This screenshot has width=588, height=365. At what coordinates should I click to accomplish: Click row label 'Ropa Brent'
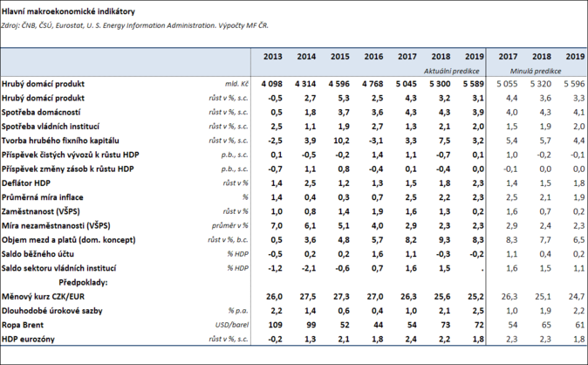coord(23,325)
